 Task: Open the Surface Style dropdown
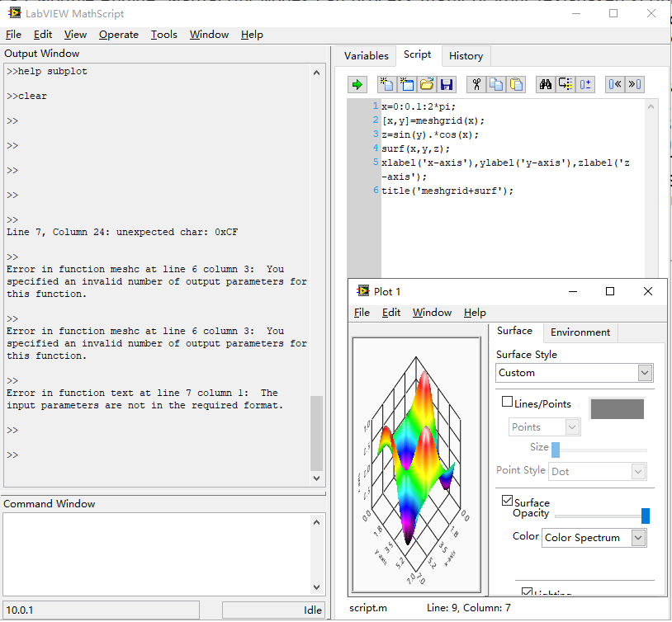pyautogui.click(x=575, y=373)
